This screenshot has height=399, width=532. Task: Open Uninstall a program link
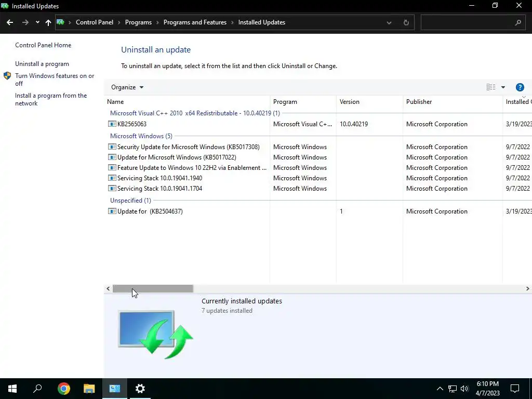(x=42, y=64)
